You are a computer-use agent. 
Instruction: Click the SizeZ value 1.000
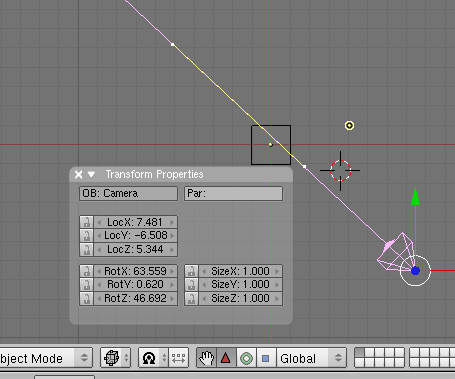[x=240, y=298]
